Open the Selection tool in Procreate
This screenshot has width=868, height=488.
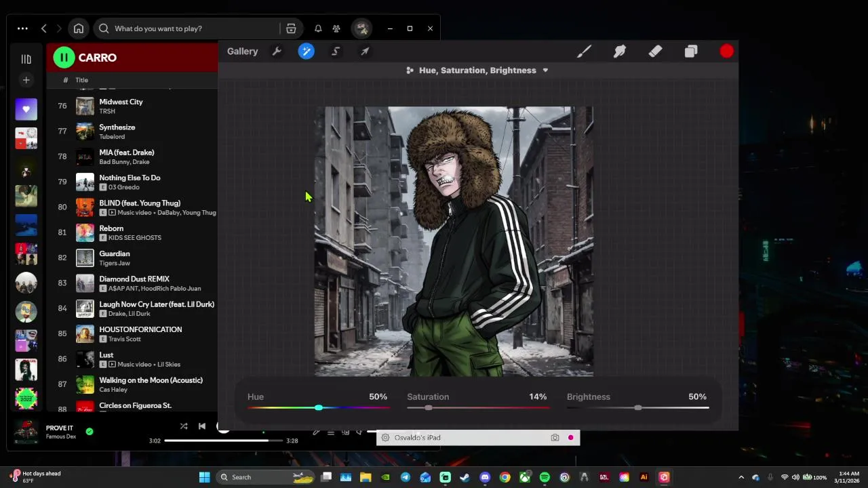click(336, 52)
